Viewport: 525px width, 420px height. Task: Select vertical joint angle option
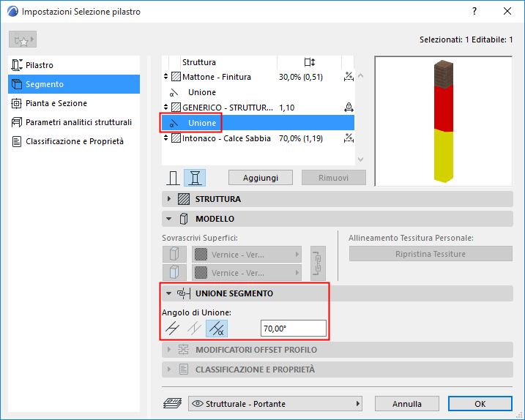pos(195,329)
